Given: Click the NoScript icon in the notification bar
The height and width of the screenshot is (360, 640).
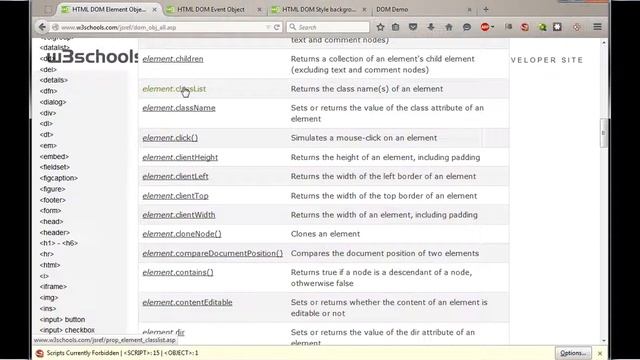Looking at the screenshot, I should [40, 353].
